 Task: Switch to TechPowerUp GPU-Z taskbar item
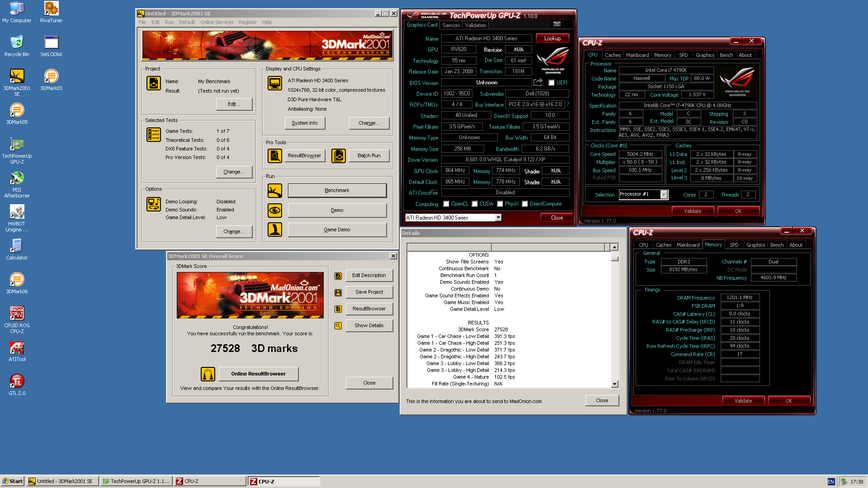tap(136, 481)
